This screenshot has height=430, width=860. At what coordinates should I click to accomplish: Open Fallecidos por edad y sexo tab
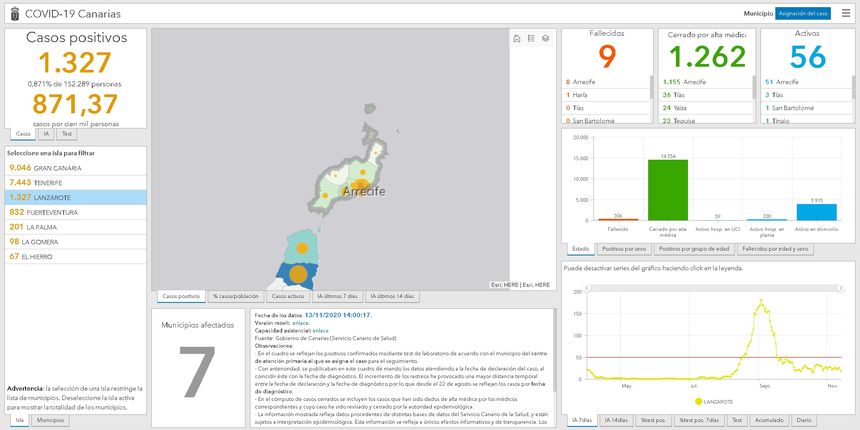(775, 249)
